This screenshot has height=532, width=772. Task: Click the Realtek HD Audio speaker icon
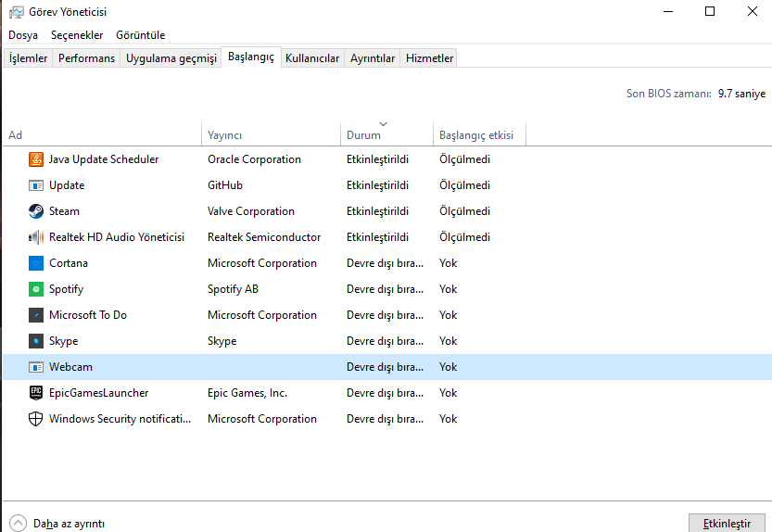point(36,237)
